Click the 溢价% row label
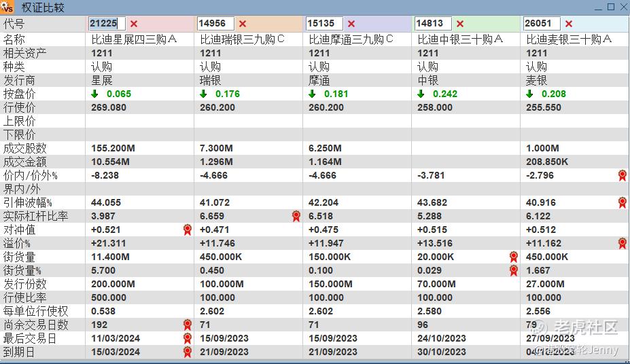Image resolution: width=630 pixels, height=364 pixels. tap(16, 243)
